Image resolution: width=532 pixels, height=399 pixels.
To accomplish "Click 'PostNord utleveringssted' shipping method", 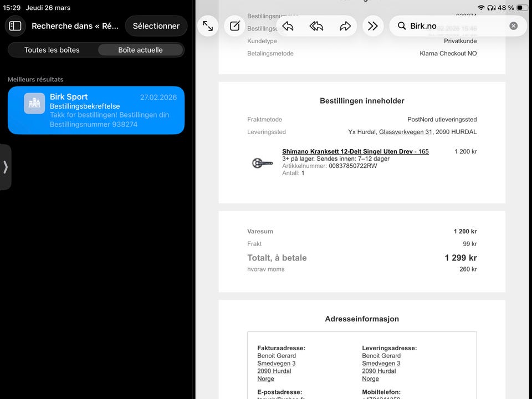I will tap(442, 120).
